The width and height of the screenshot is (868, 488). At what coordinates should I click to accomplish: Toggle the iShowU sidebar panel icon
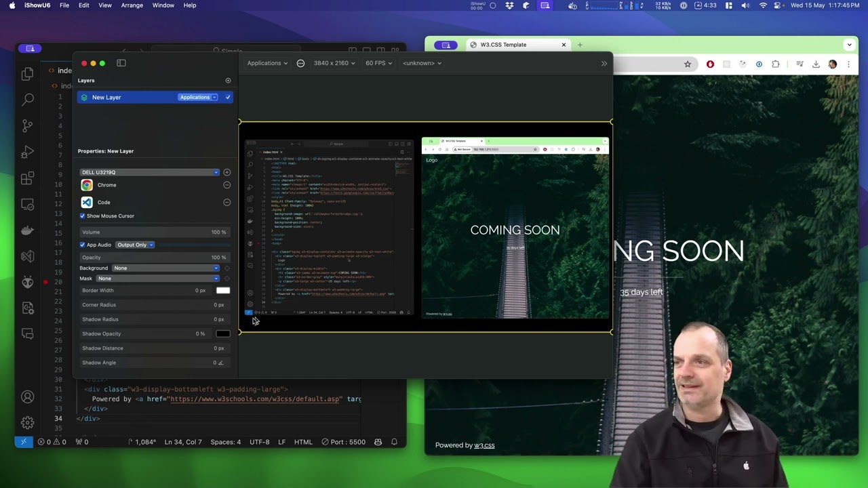121,63
